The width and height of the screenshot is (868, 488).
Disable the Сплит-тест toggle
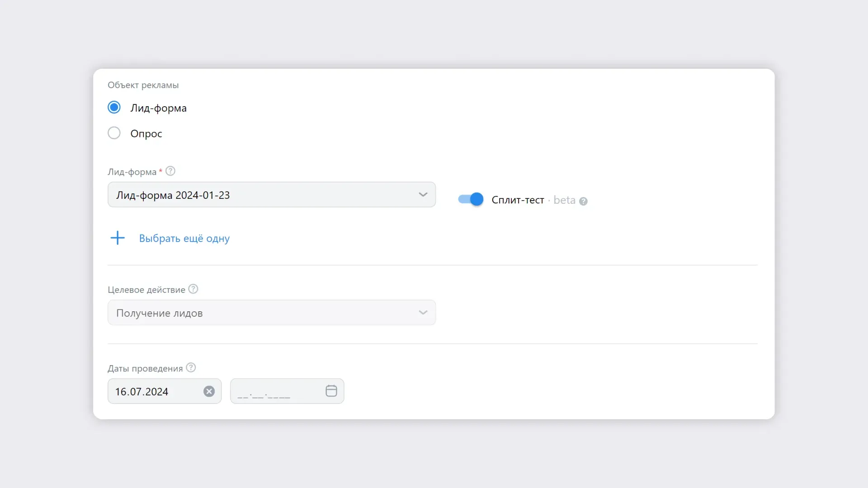[471, 199]
